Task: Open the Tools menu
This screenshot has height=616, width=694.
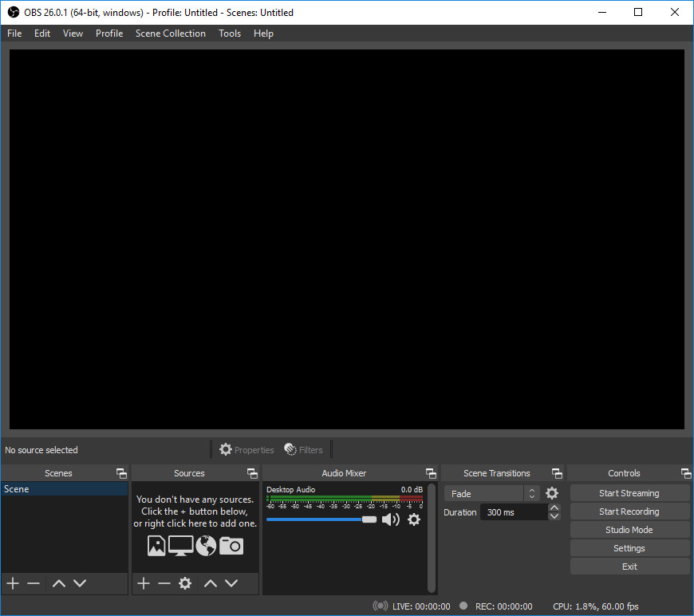Action: tap(230, 34)
